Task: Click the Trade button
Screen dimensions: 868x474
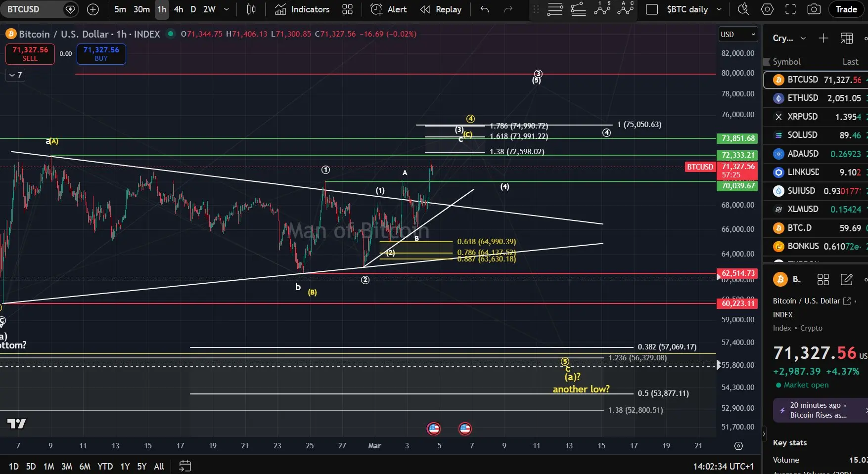Action: pyautogui.click(x=846, y=9)
